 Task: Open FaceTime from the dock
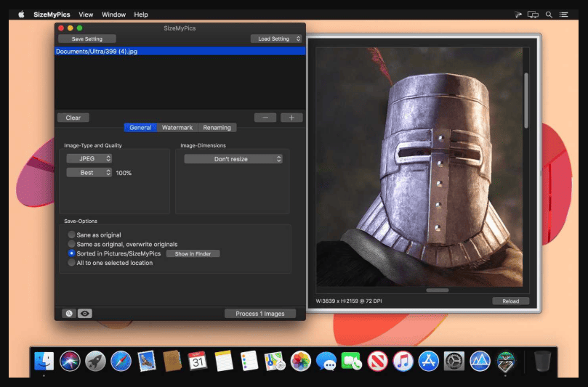[x=351, y=361]
